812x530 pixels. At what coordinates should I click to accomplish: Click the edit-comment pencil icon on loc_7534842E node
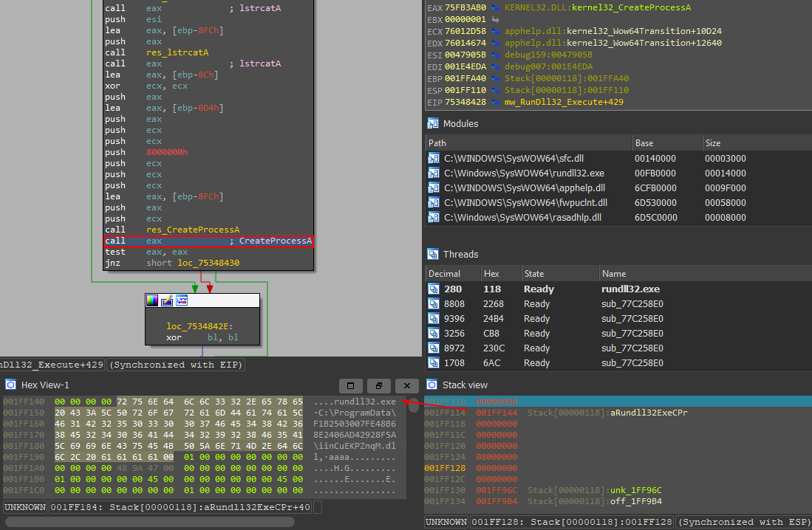167,300
